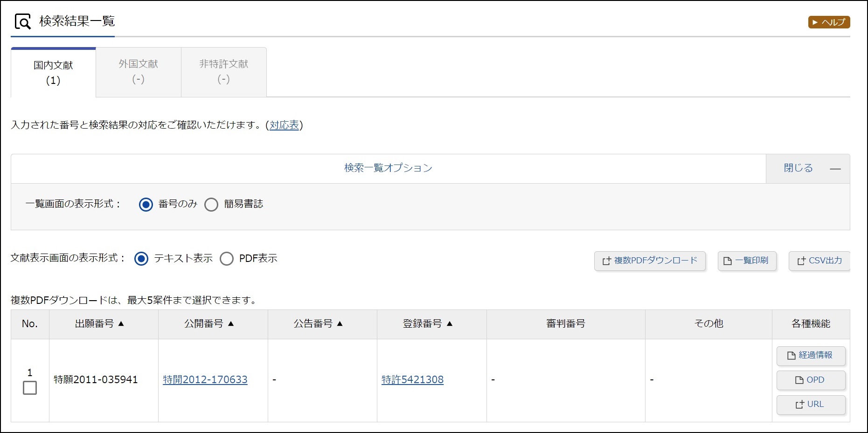Check the checkbox for result row 1

coord(30,388)
